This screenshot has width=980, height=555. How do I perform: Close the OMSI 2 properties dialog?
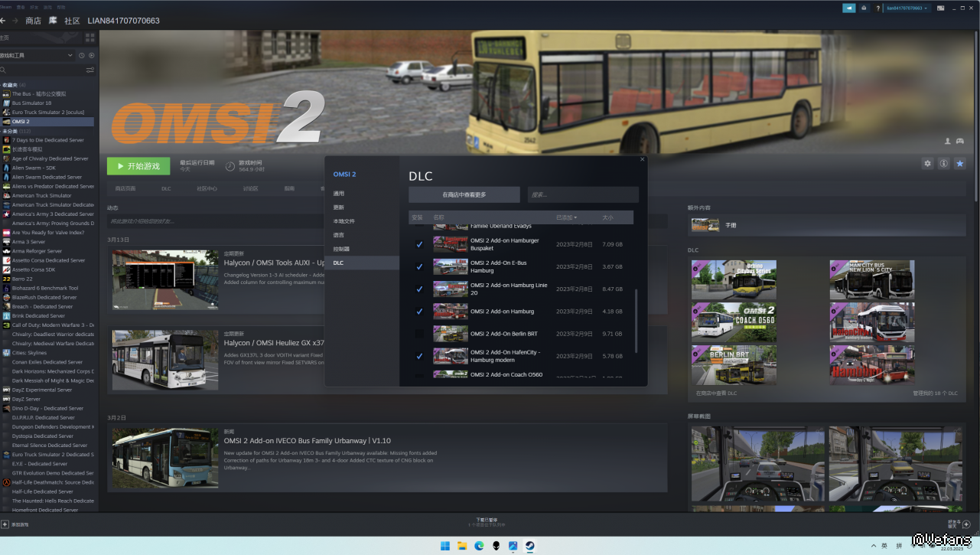point(643,159)
